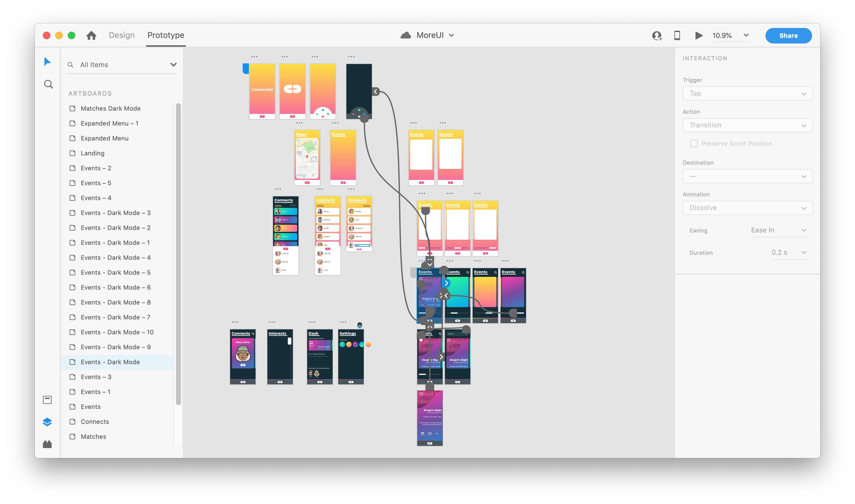855x504 pixels.
Task: Start the desktop prototype preview
Action: [699, 35]
